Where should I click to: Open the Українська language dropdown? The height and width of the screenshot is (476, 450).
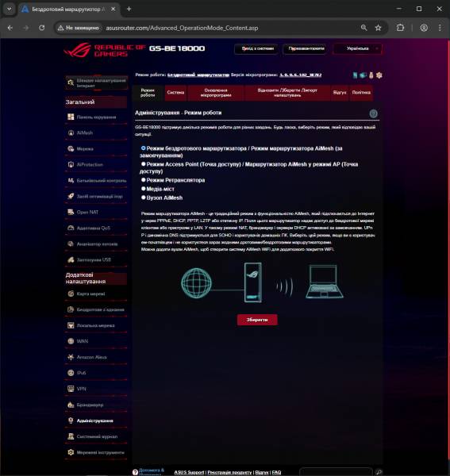(x=357, y=48)
